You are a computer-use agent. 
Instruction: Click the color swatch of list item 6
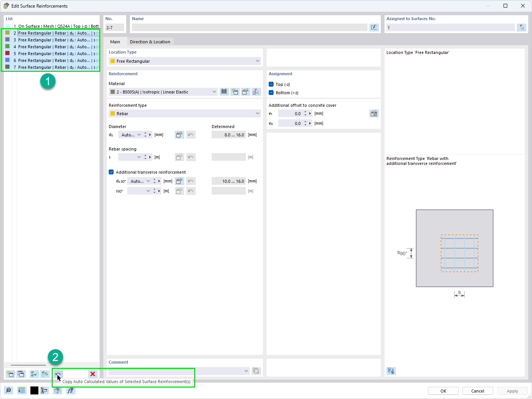click(8, 60)
